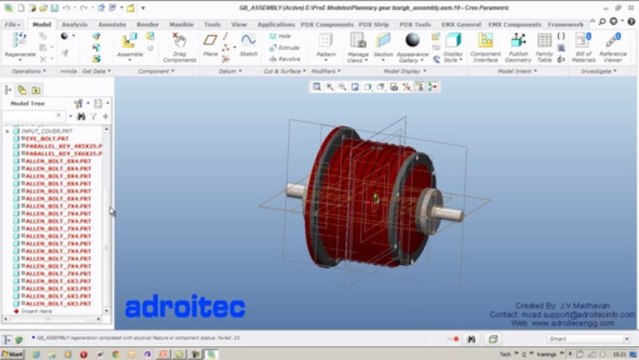
Task: Open Cut & Surface group dropdown
Action: click(284, 71)
